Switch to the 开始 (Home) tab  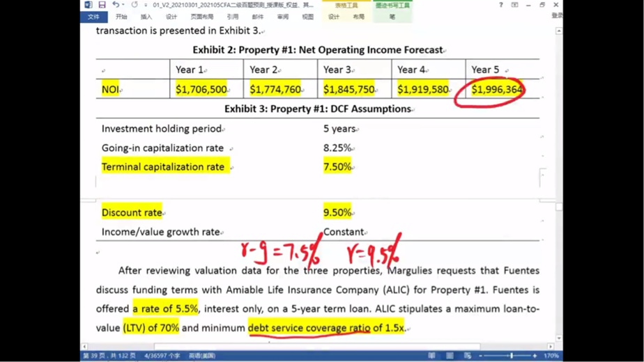[121, 17]
